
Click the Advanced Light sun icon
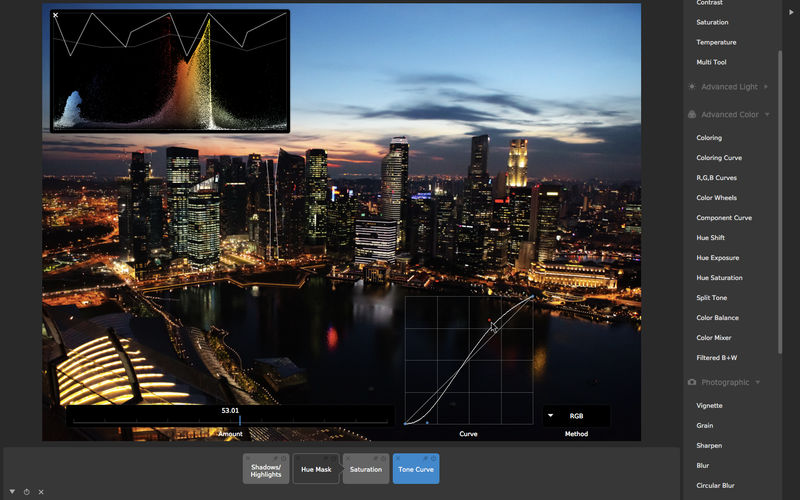click(692, 87)
